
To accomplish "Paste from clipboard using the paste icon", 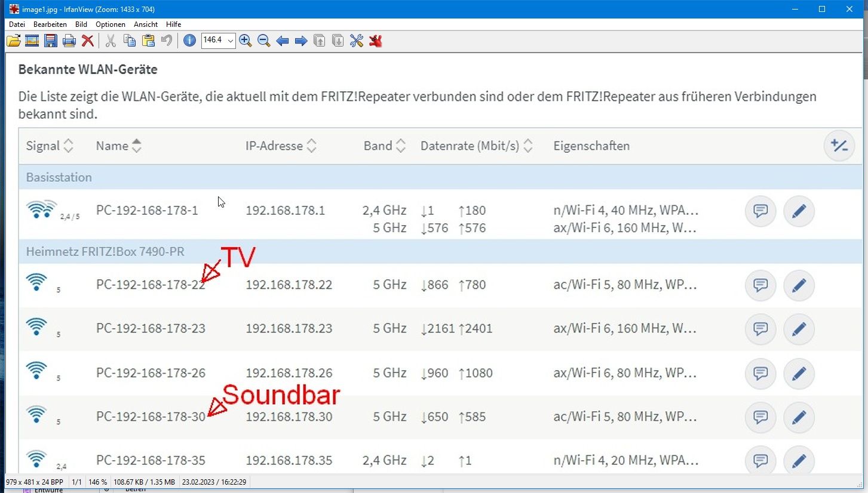I will coord(148,41).
